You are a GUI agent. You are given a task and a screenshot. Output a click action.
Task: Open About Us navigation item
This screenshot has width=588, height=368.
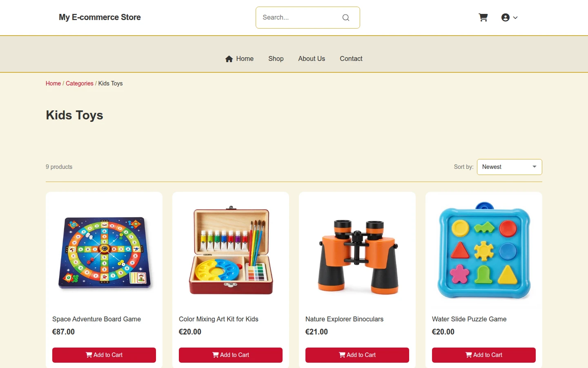[312, 58]
